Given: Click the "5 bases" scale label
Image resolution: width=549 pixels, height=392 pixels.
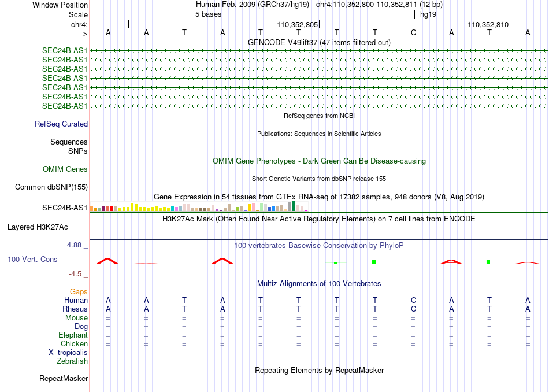Looking at the screenshot, I should [x=208, y=14].
